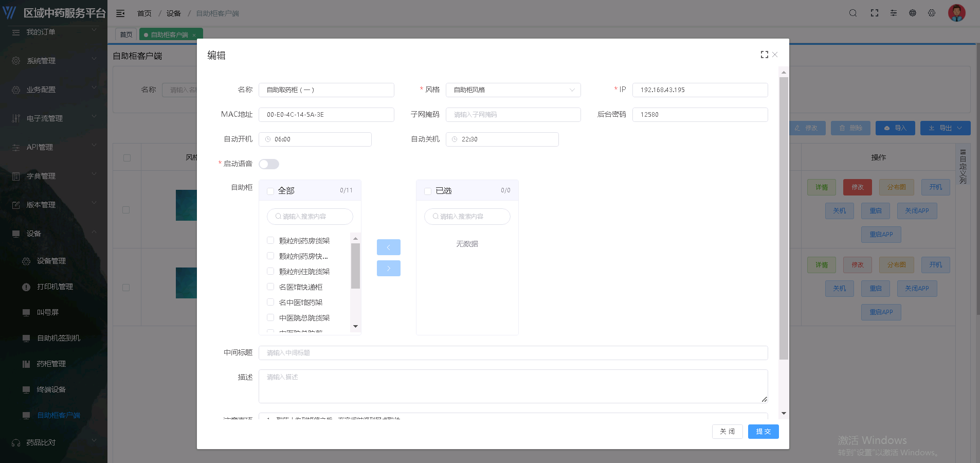Click the 导入 button behind the dialog
Viewport: 980px width, 463px height.
[x=895, y=128]
